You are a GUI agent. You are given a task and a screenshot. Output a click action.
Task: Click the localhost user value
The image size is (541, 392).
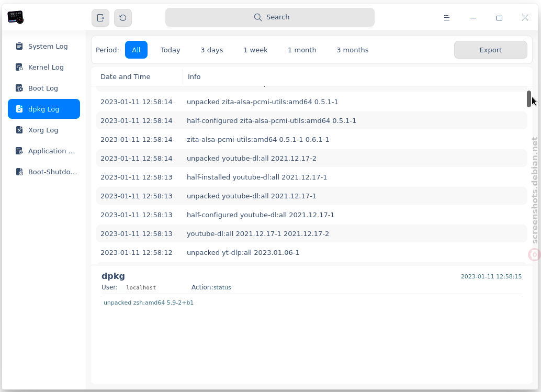(x=141, y=287)
